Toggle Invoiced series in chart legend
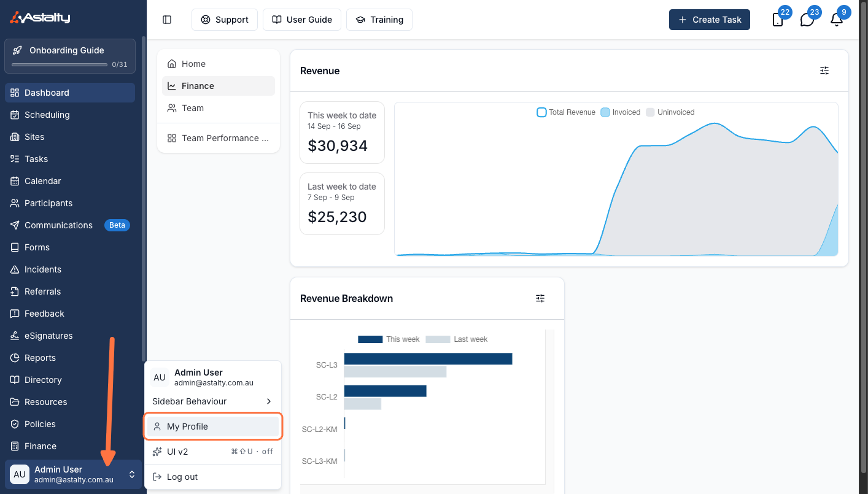 621,112
